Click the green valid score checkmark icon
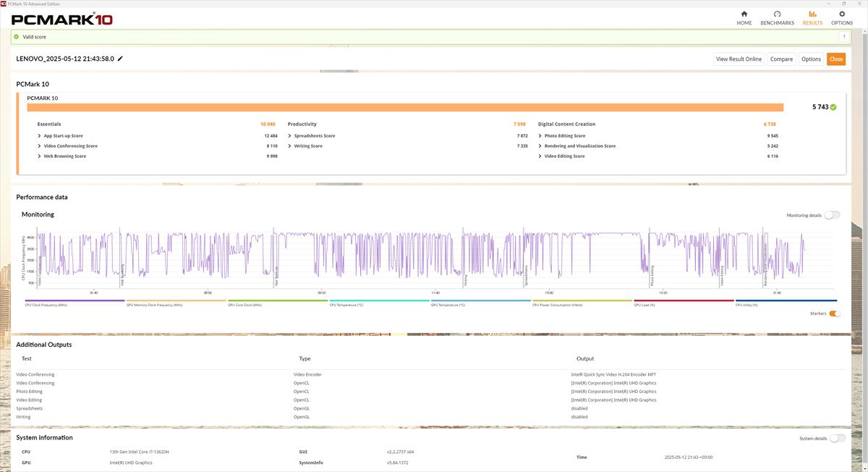Screen dimensions: 868x472 click(x=16, y=36)
